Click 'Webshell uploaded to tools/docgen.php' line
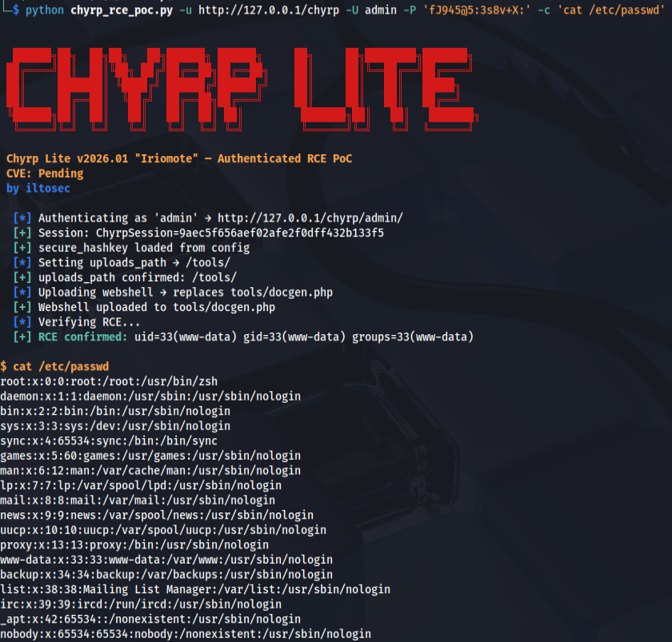Viewport: 672px width, 642px height. pyautogui.click(x=144, y=307)
